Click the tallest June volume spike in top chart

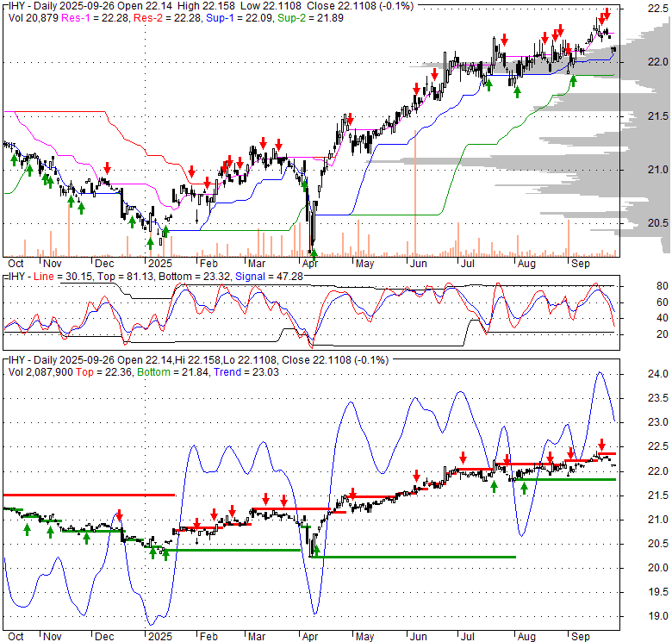tap(415, 193)
